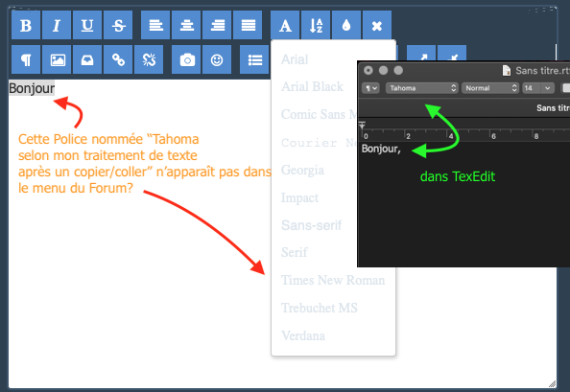
Task: Open the emoji smiley picker
Action: (x=217, y=59)
